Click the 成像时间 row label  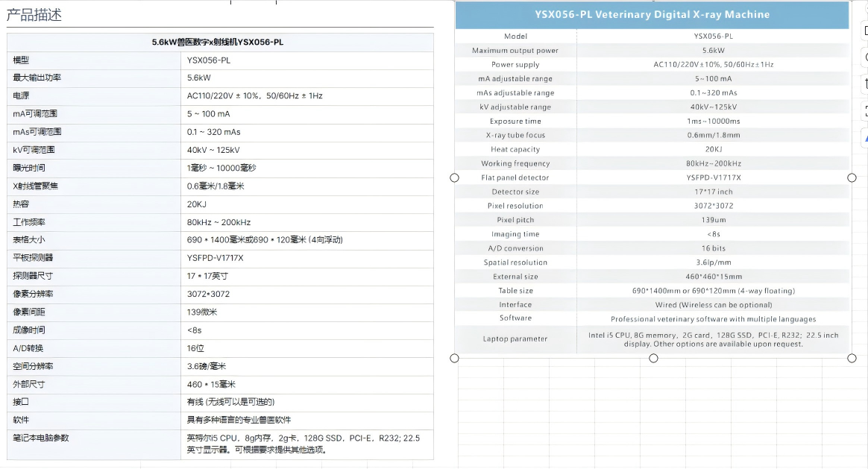[29, 330]
